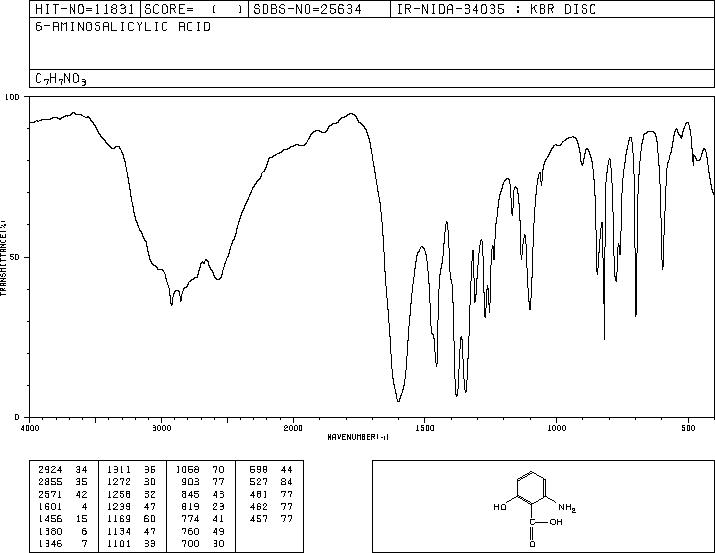Select the 760 peak row in the table

coord(203,532)
